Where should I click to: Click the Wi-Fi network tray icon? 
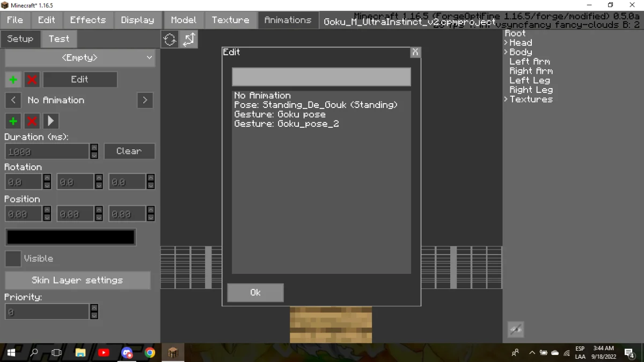click(567, 353)
